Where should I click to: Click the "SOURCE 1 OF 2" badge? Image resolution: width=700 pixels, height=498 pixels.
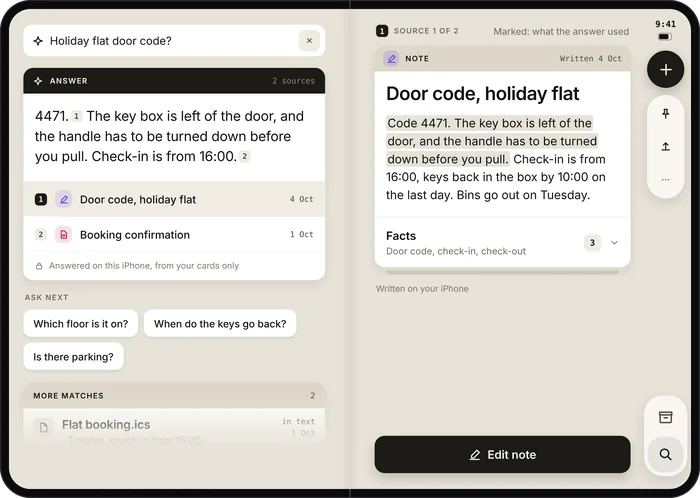[417, 31]
